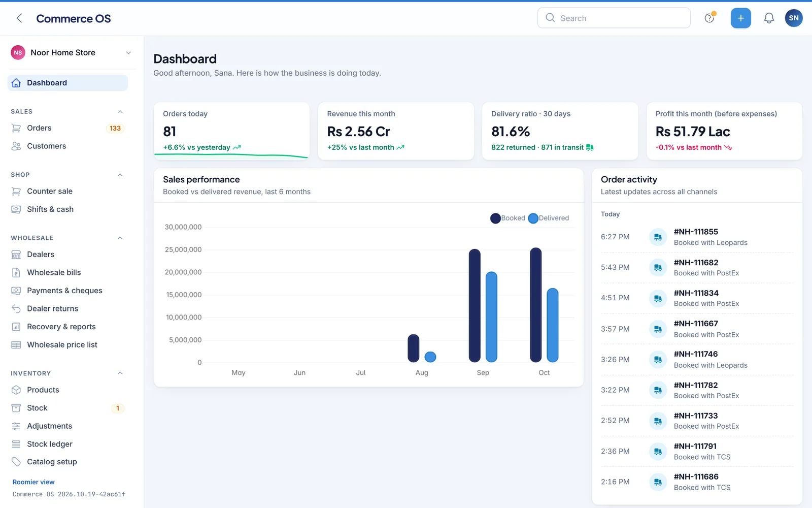Click the back arrow beside Commerce OS

[19, 18]
